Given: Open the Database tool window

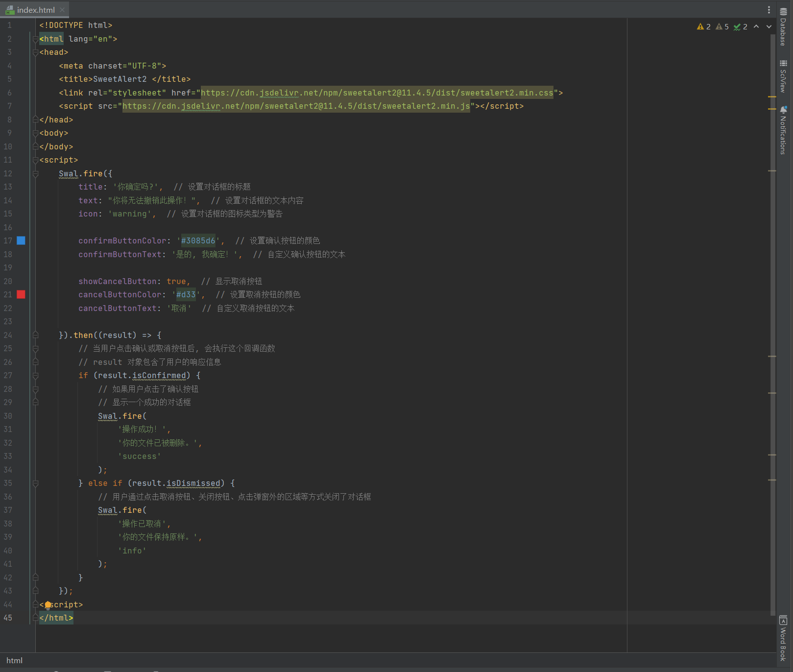Looking at the screenshot, I should [783, 27].
